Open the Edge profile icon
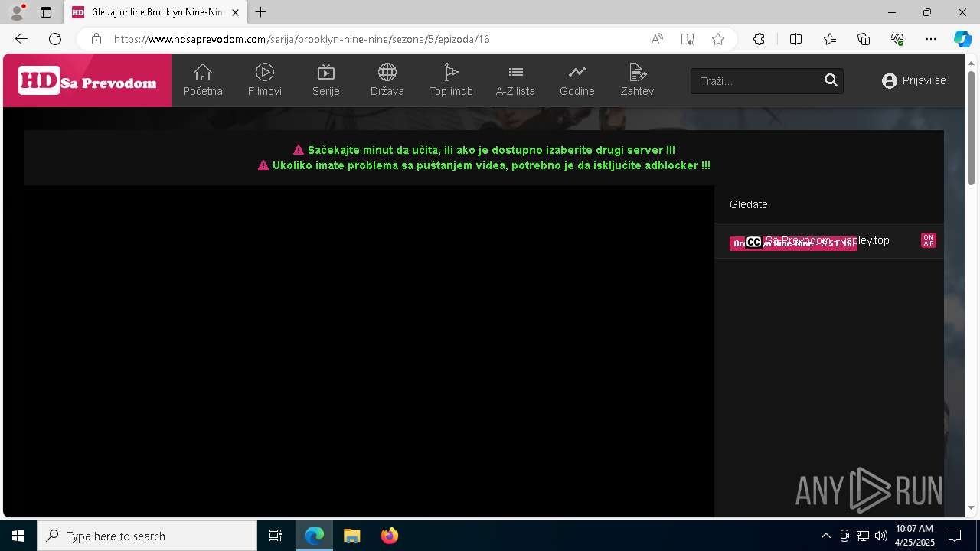Viewport: 980px width, 551px height. coord(16,12)
